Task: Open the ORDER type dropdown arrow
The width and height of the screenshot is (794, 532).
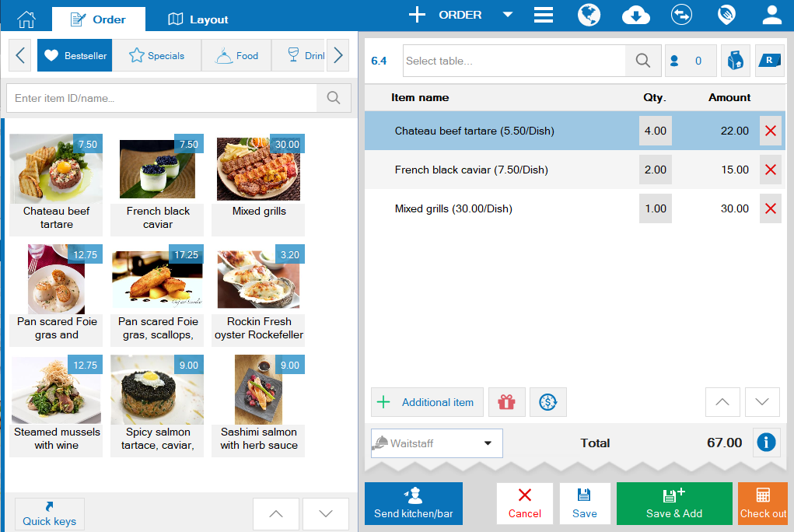Action: click(507, 15)
